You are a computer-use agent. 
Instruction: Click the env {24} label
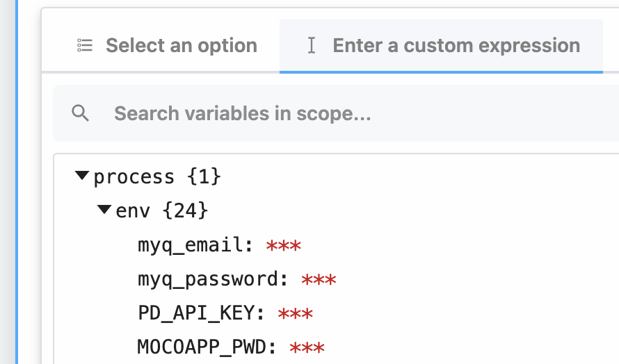(x=162, y=210)
